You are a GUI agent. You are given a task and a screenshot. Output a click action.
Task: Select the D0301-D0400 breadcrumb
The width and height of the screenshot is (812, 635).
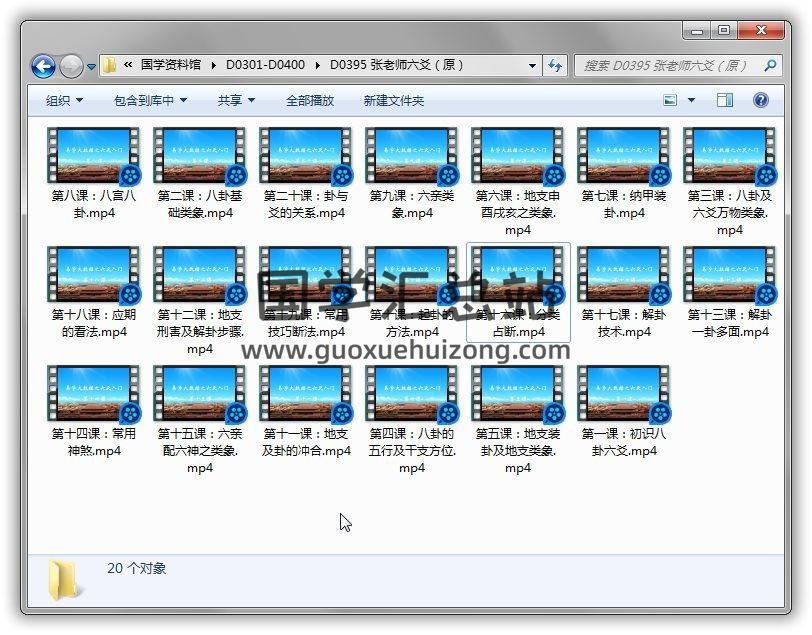(x=265, y=65)
